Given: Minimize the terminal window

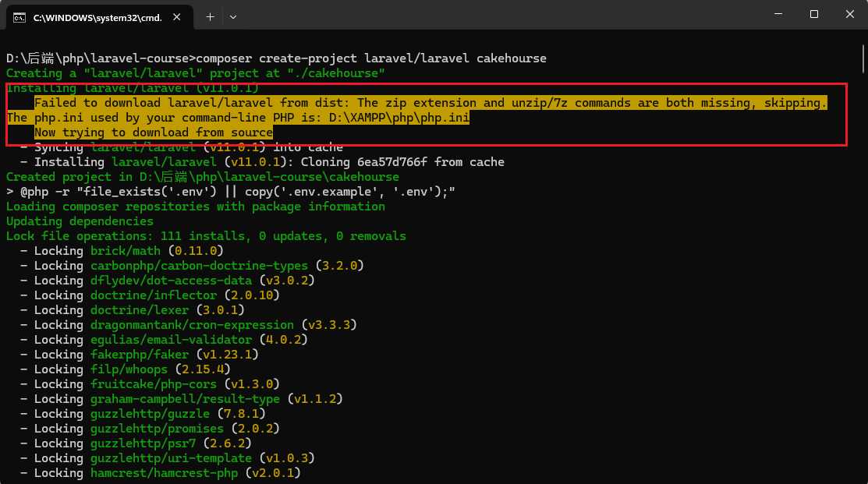Looking at the screenshot, I should (x=778, y=14).
